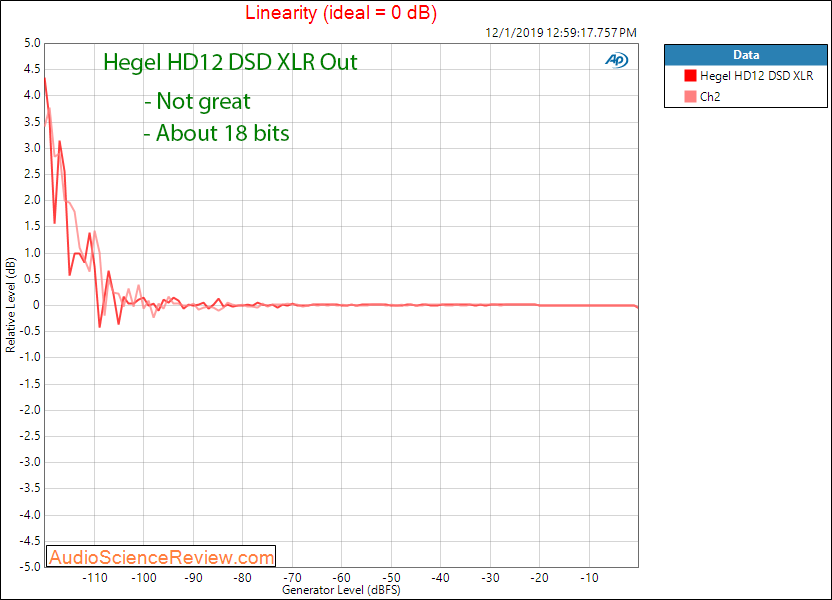Click the "-3.0" Y-axis tick label
Image resolution: width=832 pixels, height=600 pixels.
[x=30, y=462]
